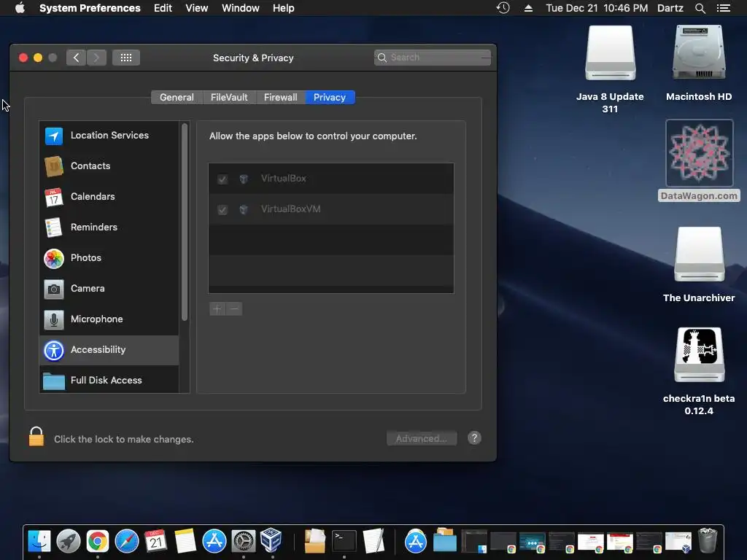Screen dimensions: 747x560
Task: Open Macintosh HD on the desktop
Action: pyautogui.click(x=699, y=63)
